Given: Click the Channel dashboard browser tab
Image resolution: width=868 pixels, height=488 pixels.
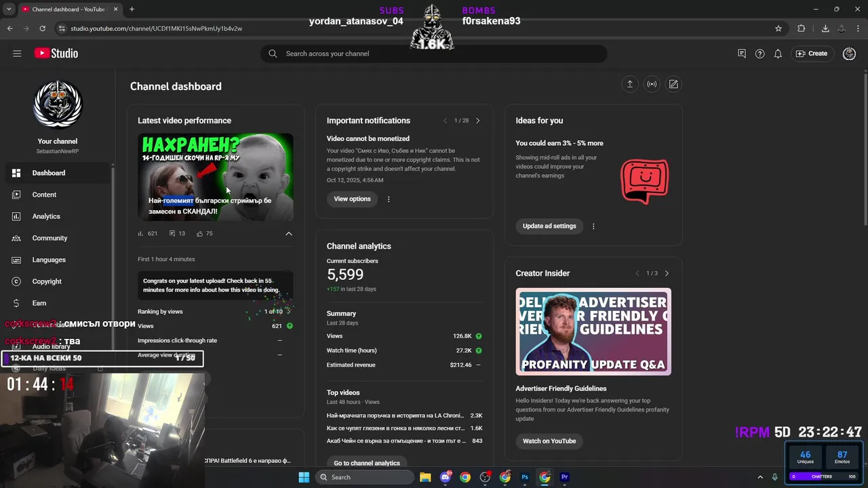Looking at the screenshot, I should [68, 9].
